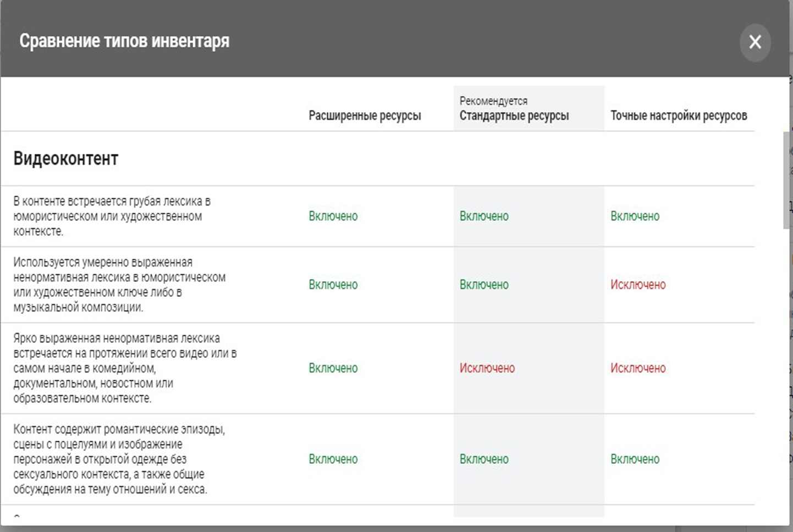This screenshot has width=793, height=532.
Task: Click 'Включено' under Стандартные for romantic episodes row
Action: click(x=484, y=459)
